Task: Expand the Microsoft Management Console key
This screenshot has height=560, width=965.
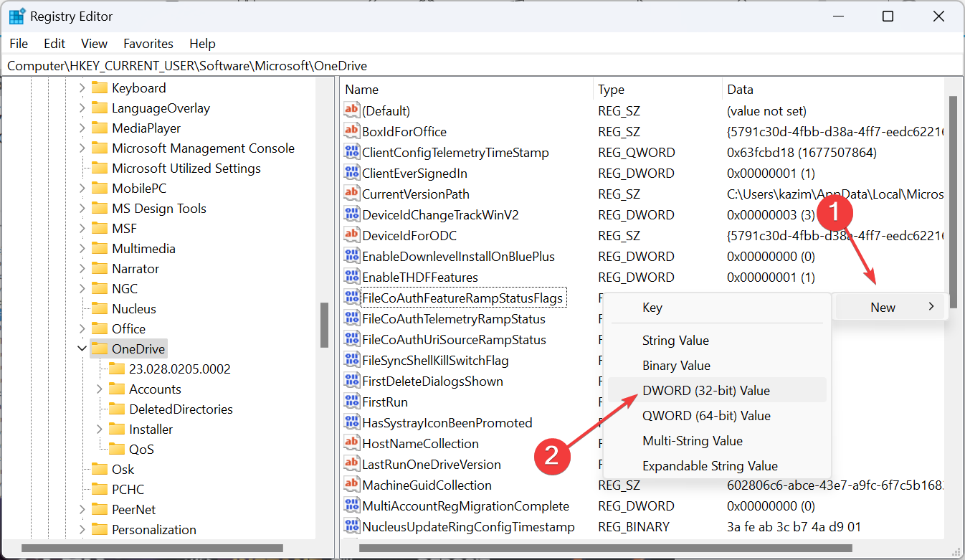Action: point(82,148)
